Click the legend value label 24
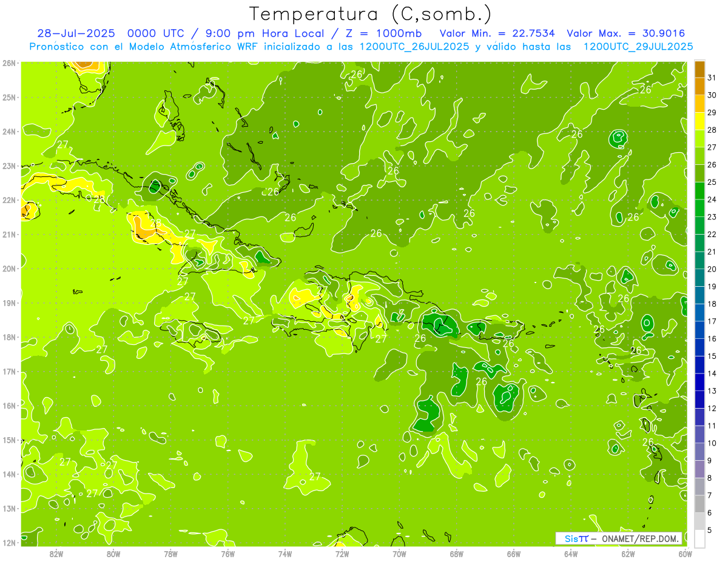The image size is (728, 562). (712, 199)
